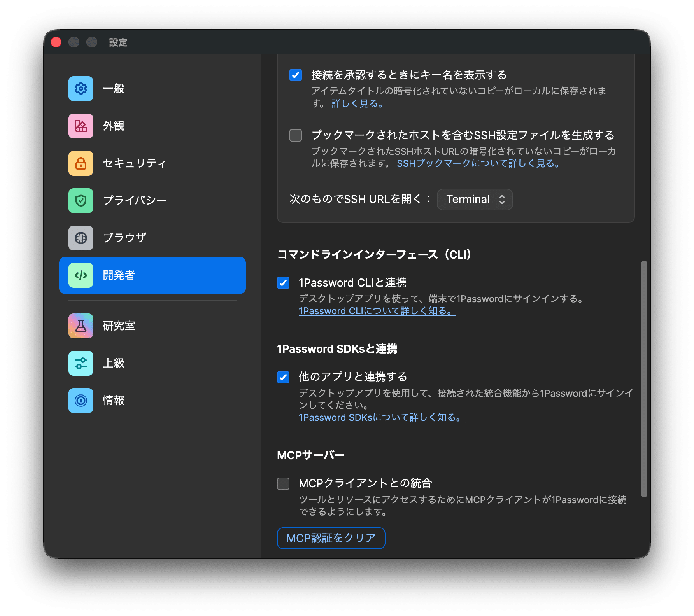Click the flask icon for 研究室
Screen dimensions: 694x616
(81, 326)
